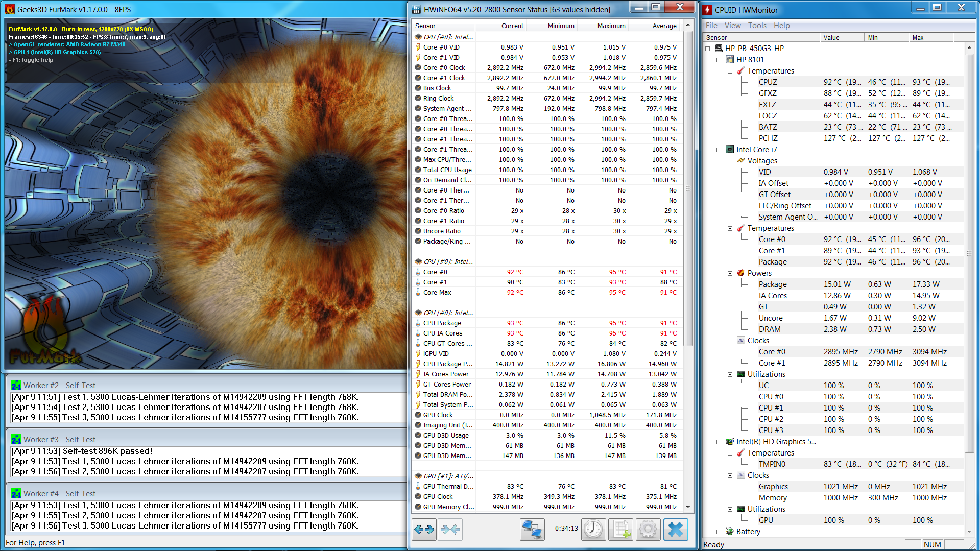
Task: Collapse the Powers branch
Action: 730,273
